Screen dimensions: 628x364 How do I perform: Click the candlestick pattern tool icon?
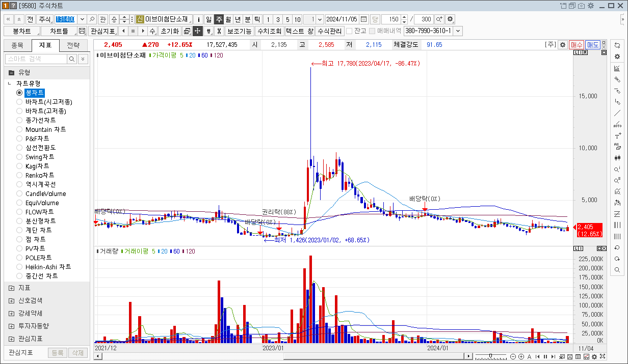click(617, 158)
